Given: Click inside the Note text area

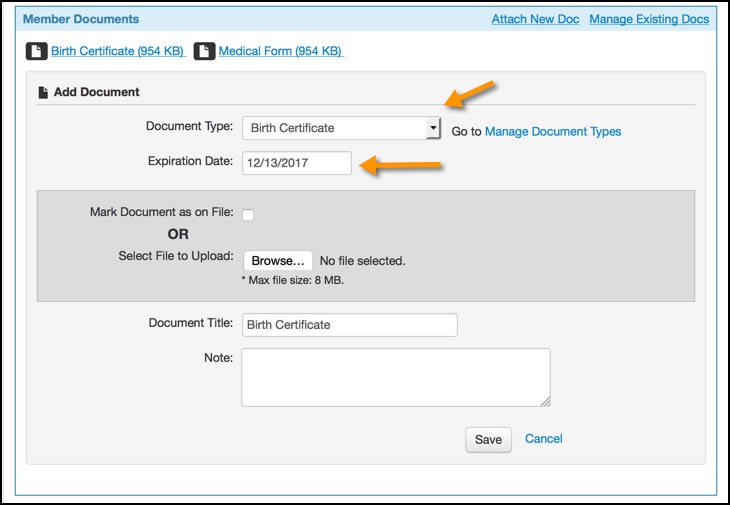Looking at the screenshot, I should click(x=396, y=377).
